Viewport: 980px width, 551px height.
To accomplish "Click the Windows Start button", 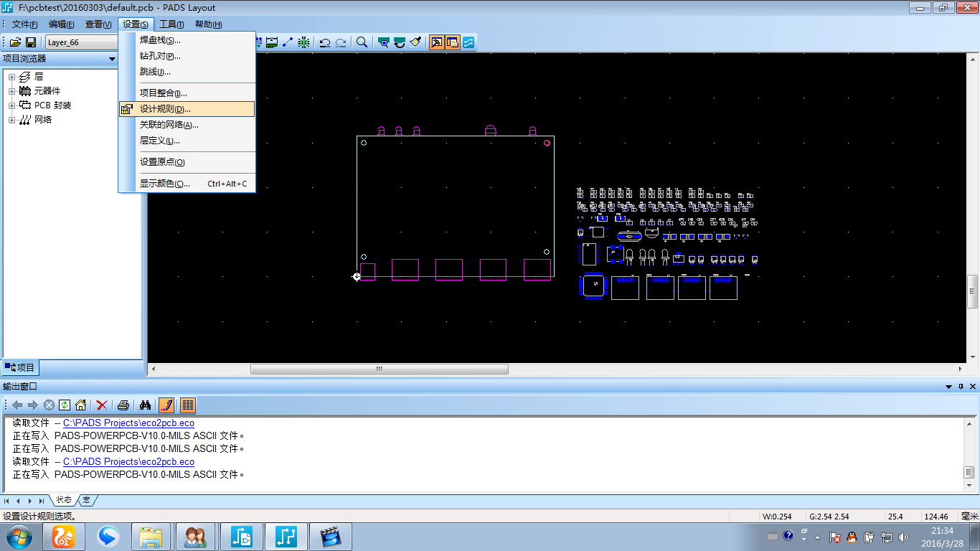I will coord(18,537).
